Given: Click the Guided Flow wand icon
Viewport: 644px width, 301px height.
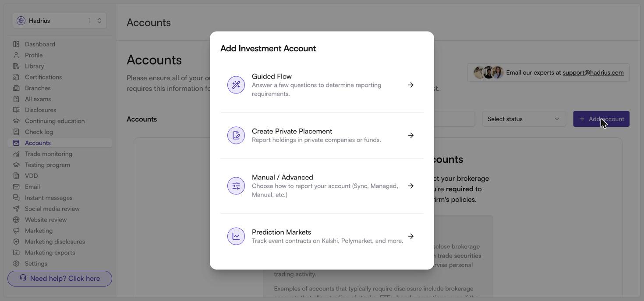Looking at the screenshot, I should point(236,85).
